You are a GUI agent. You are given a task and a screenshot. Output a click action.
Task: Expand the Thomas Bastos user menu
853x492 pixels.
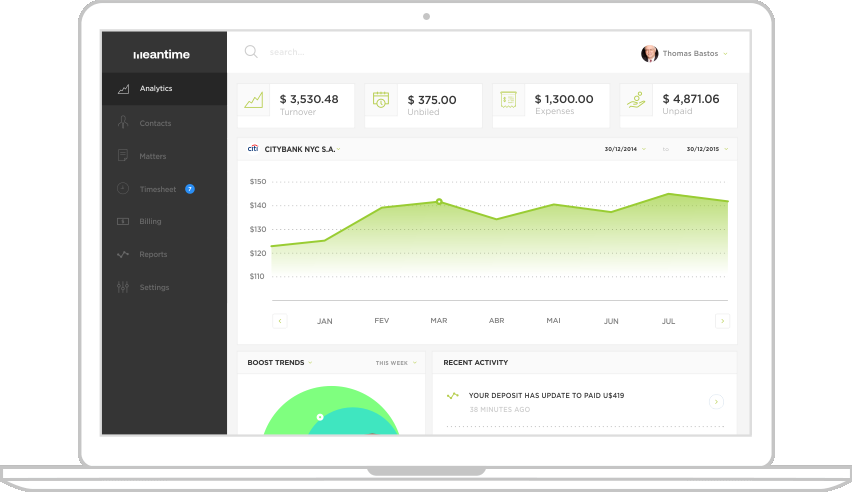[725, 54]
